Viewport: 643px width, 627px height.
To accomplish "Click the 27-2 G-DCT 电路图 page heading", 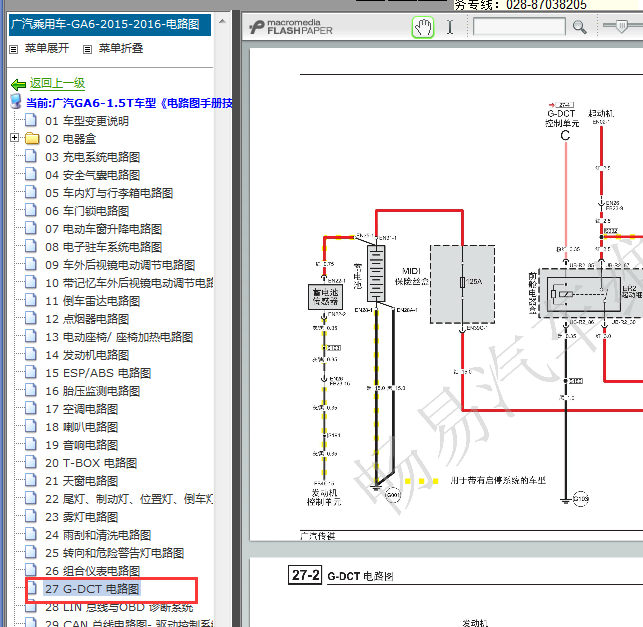I will [x=340, y=575].
